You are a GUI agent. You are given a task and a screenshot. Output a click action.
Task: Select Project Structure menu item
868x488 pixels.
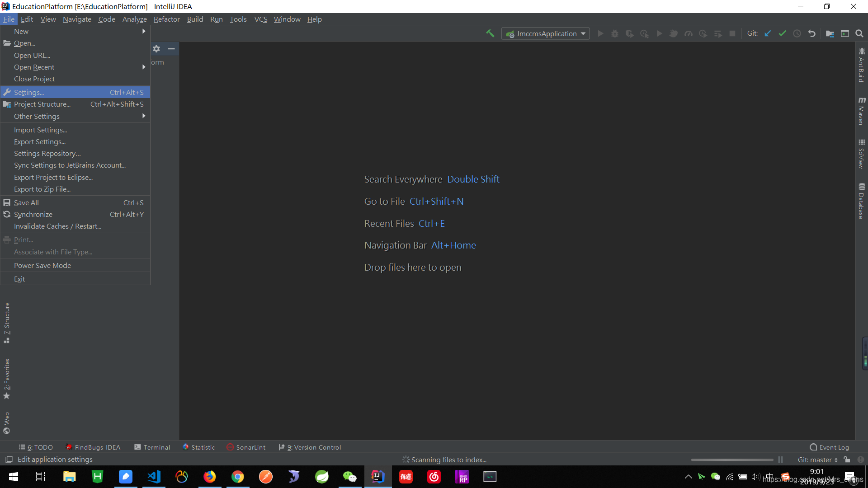[42, 103]
